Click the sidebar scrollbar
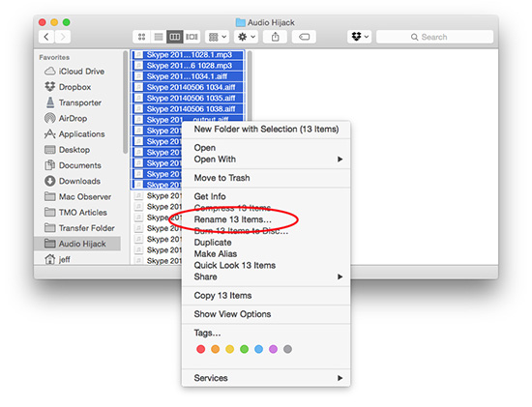532x407 pixels. 125,102
